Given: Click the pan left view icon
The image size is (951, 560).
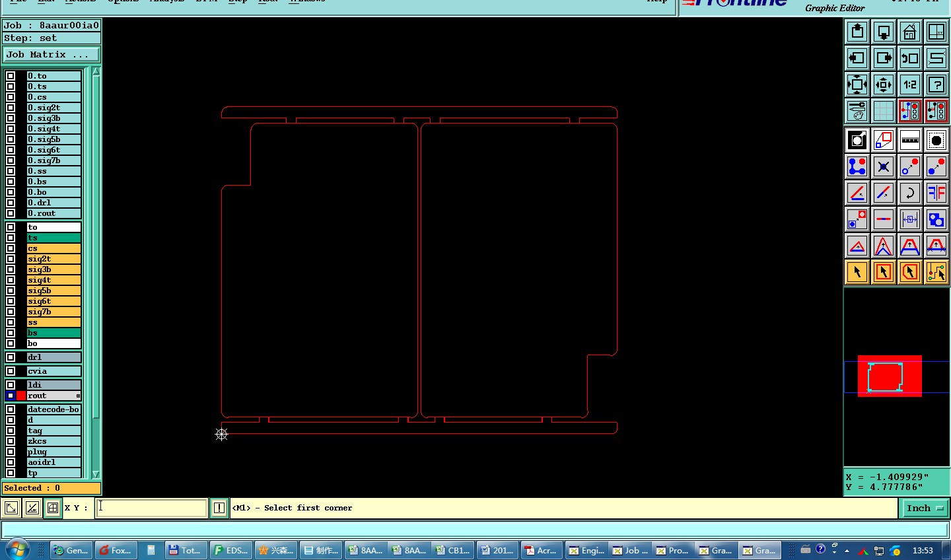Looking at the screenshot, I should click(x=857, y=58).
